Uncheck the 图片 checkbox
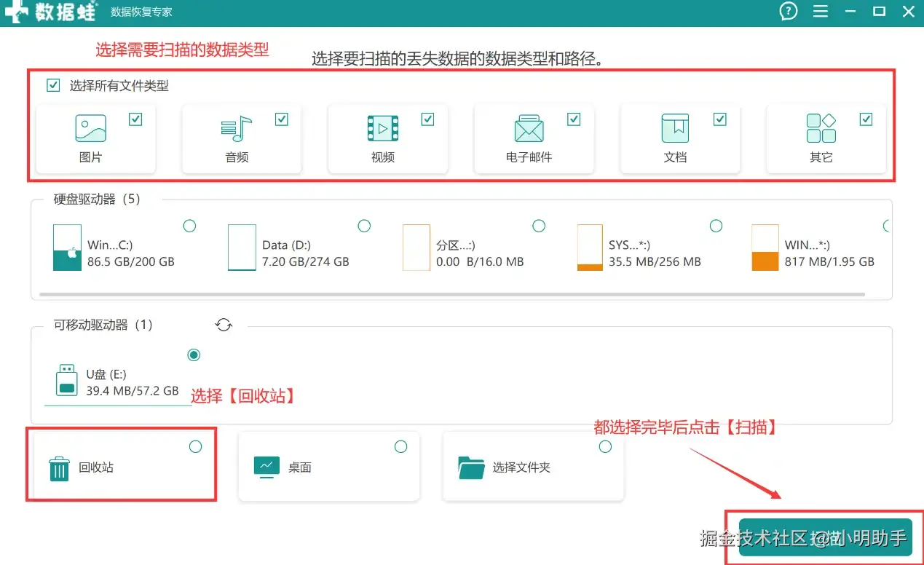 coord(135,119)
